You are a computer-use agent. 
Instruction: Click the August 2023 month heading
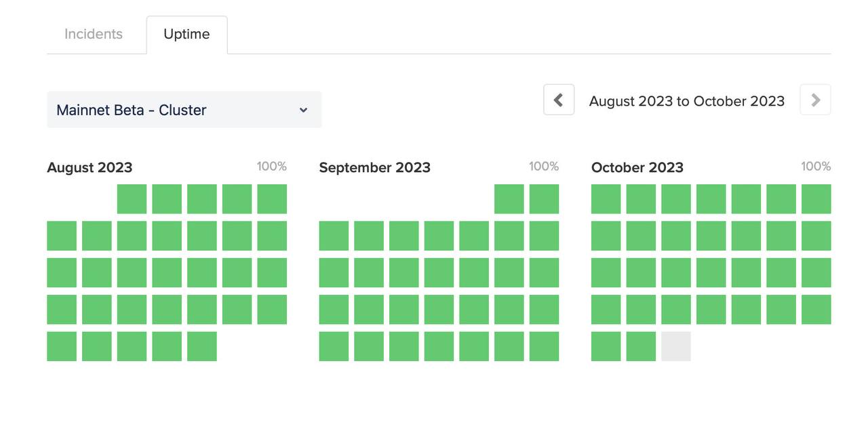coord(90,167)
